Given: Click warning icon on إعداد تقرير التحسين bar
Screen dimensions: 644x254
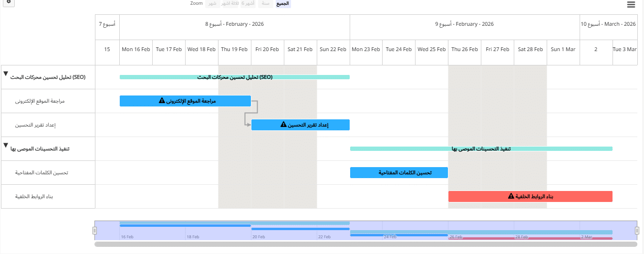Looking at the screenshot, I should pyautogui.click(x=284, y=125).
